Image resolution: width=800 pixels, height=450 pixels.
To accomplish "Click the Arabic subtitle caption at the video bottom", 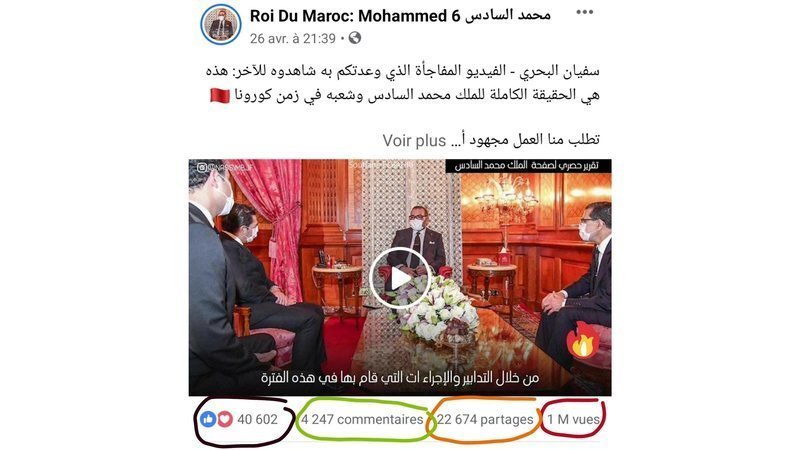I will tap(399, 378).
